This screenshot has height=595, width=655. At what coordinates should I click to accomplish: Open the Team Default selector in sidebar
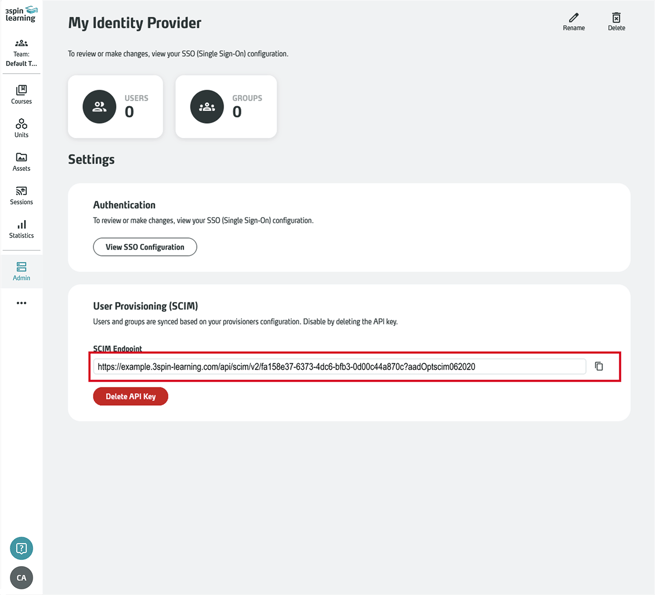point(21,53)
